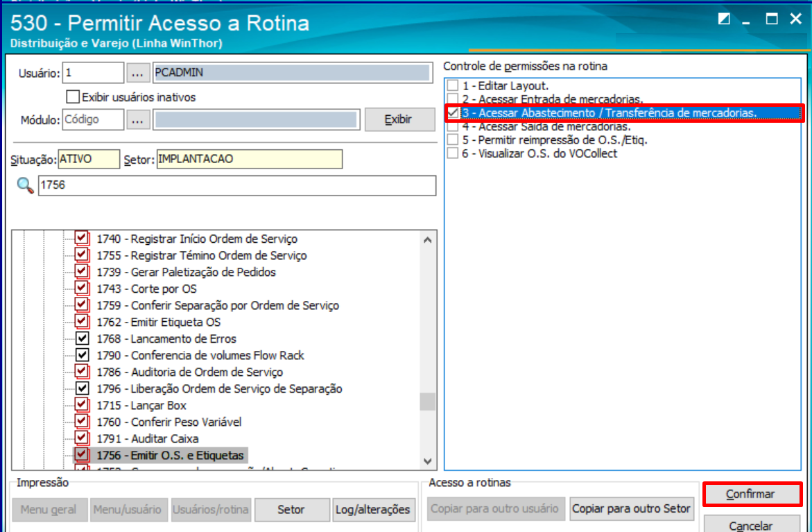Click the Módulo Código input field
812x532 pixels.
93,120
